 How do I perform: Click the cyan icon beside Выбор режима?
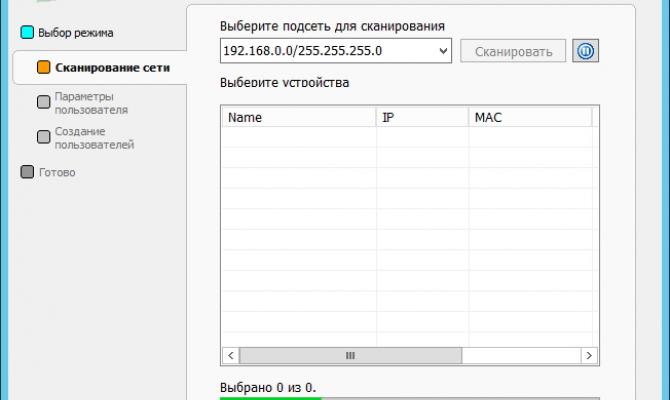(28, 32)
